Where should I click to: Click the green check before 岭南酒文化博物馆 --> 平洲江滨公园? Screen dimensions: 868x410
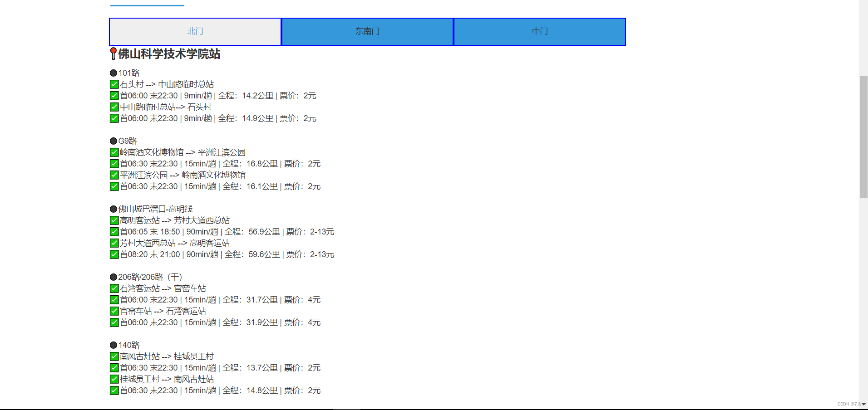[114, 152]
